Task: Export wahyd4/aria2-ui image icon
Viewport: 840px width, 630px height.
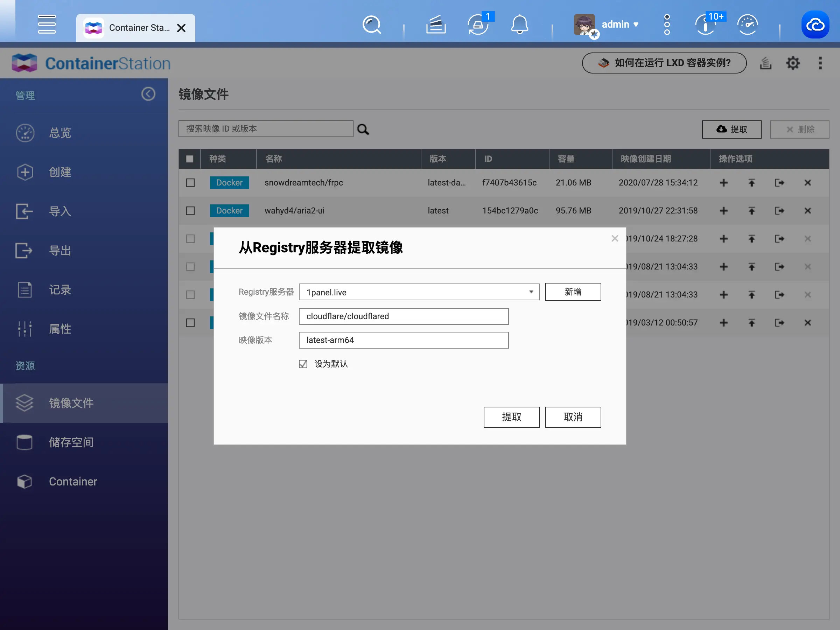Action: coord(779,211)
